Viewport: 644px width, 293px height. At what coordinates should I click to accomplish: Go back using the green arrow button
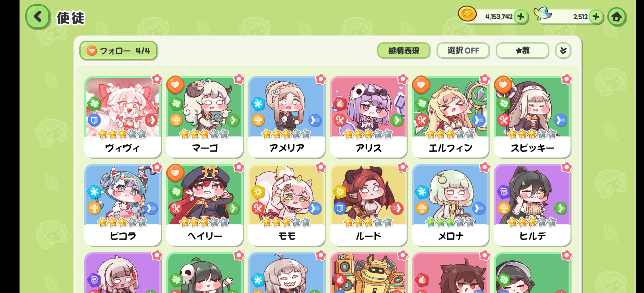pos(38,17)
